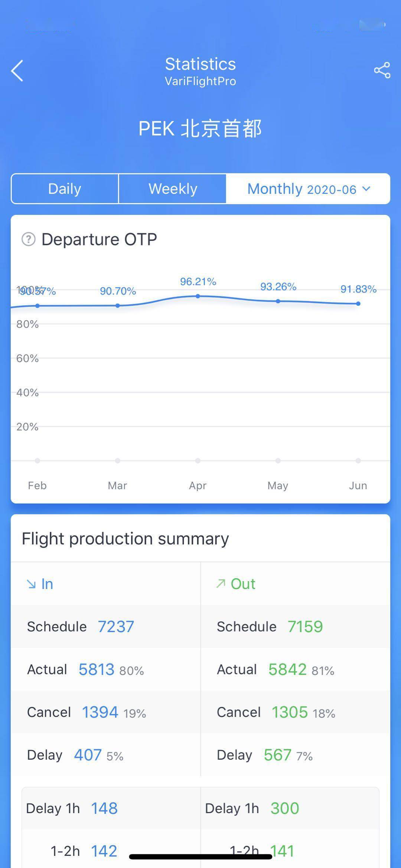Tap inbound Delay 1h value 148
This screenshot has width=401, height=868.
104,808
